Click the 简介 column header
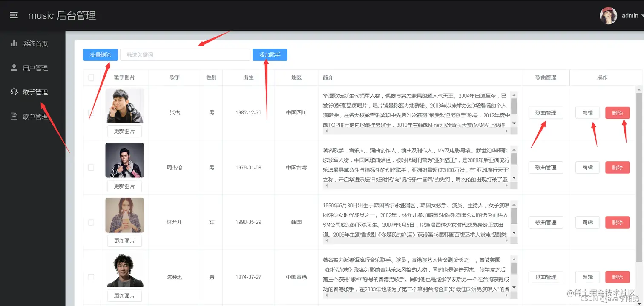Screen dimensions: 644x306 coord(328,77)
